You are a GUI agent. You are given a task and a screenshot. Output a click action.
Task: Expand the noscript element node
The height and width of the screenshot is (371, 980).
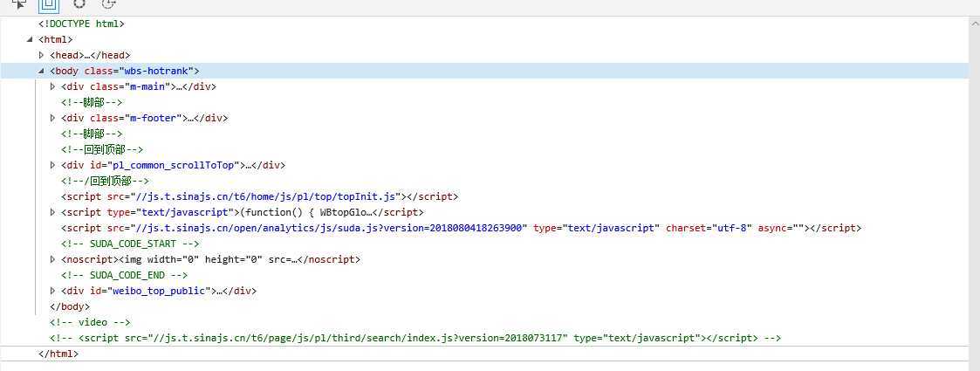(52, 259)
